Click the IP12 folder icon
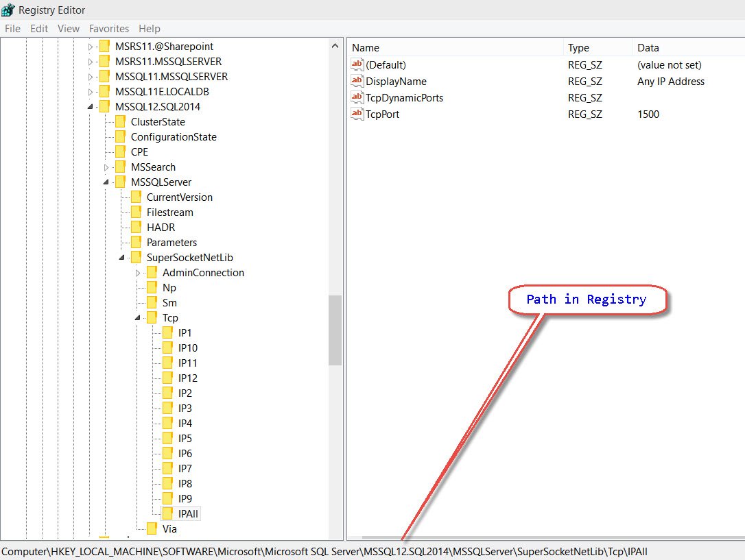The width and height of the screenshot is (745, 560). 167,378
